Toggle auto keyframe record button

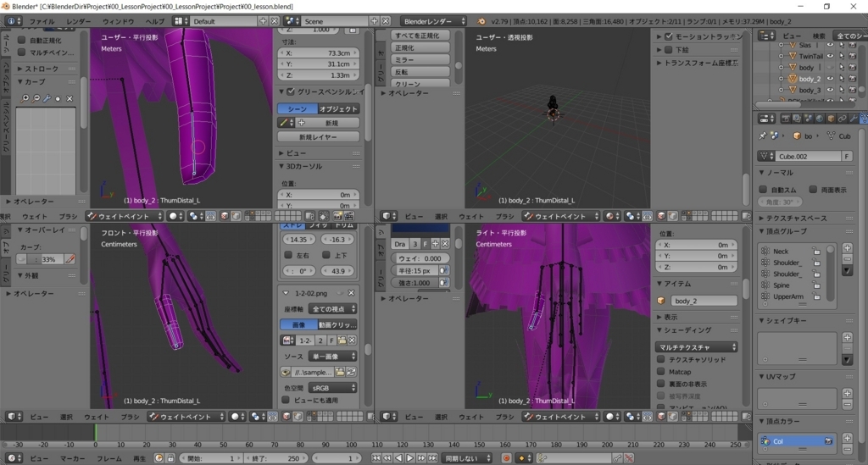[506, 458]
